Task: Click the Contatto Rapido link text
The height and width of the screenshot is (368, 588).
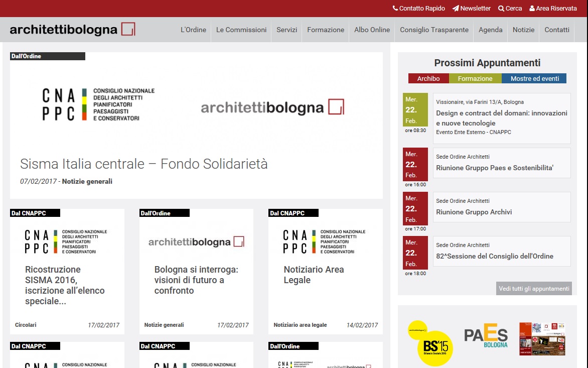Action: point(422,8)
